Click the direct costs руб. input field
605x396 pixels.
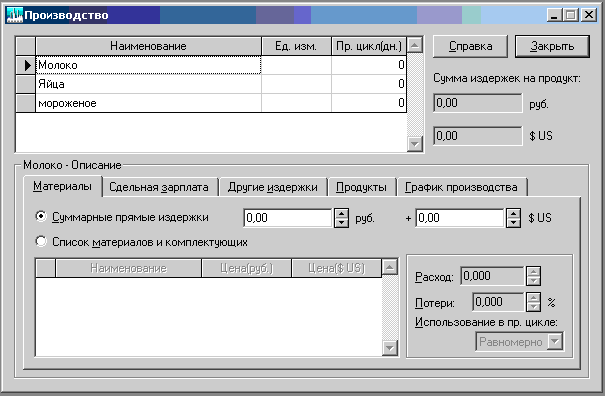(288, 218)
